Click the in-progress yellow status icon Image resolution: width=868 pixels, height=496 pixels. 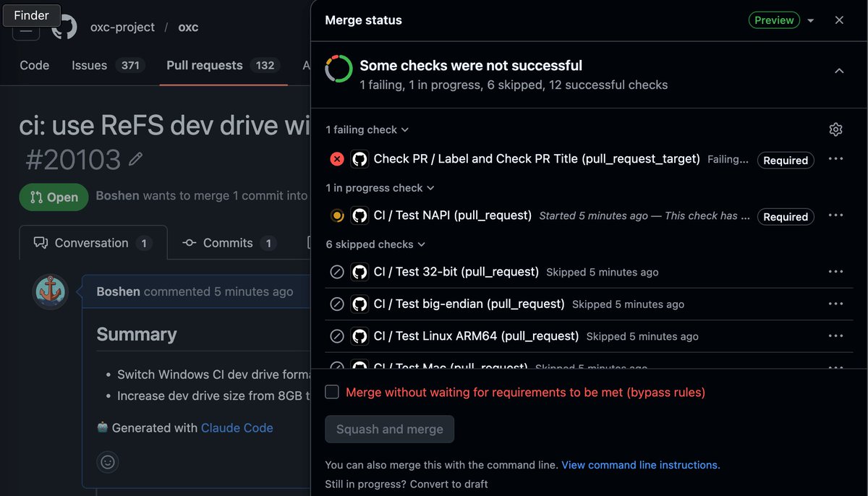coord(337,215)
